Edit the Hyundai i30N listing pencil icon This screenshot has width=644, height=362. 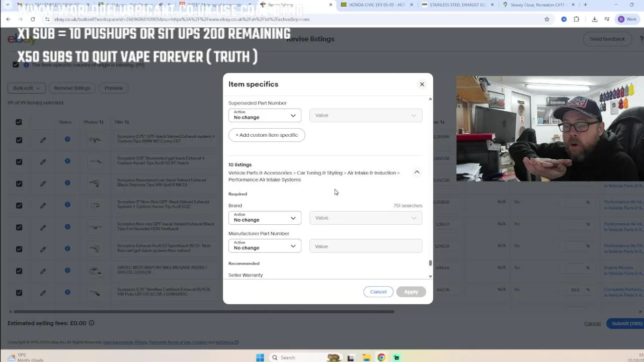pyautogui.click(x=43, y=227)
